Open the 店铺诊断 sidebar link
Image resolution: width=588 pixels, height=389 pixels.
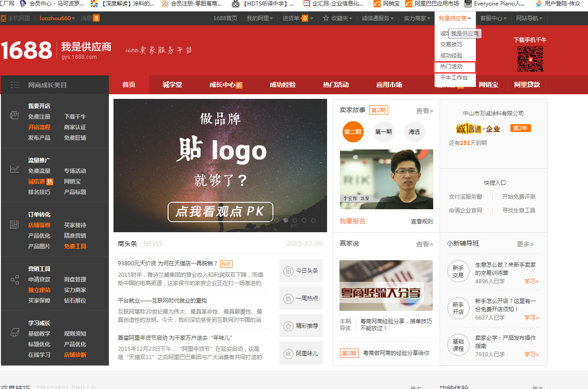(x=75, y=355)
